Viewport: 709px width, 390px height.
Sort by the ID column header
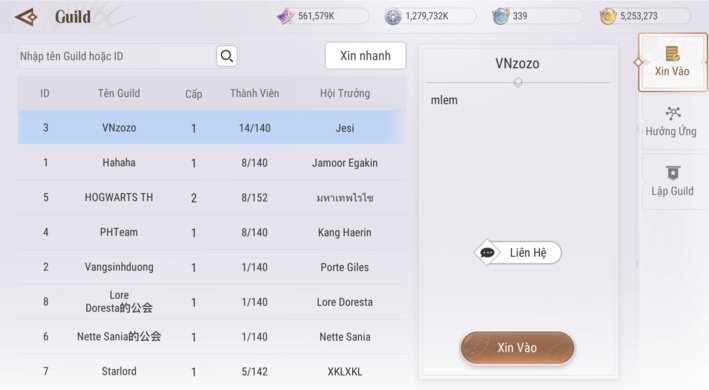pyautogui.click(x=45, y=94)
